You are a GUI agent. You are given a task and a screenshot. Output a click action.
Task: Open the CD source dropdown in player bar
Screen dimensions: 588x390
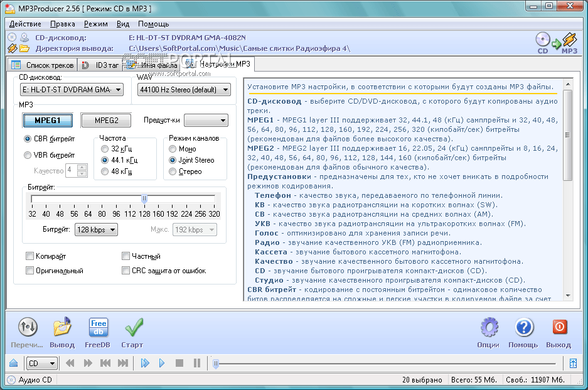point(41,364)
